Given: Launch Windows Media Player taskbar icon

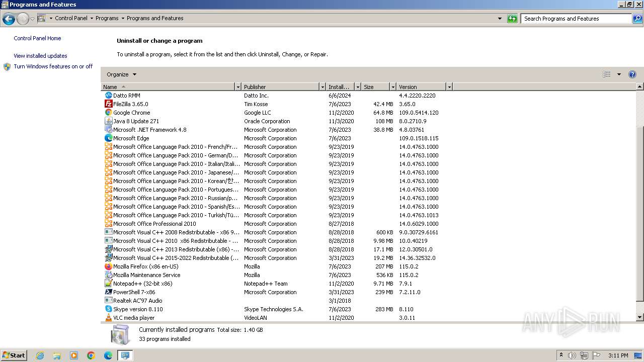Looking at the screenshot, I should (x=74, y=355).
